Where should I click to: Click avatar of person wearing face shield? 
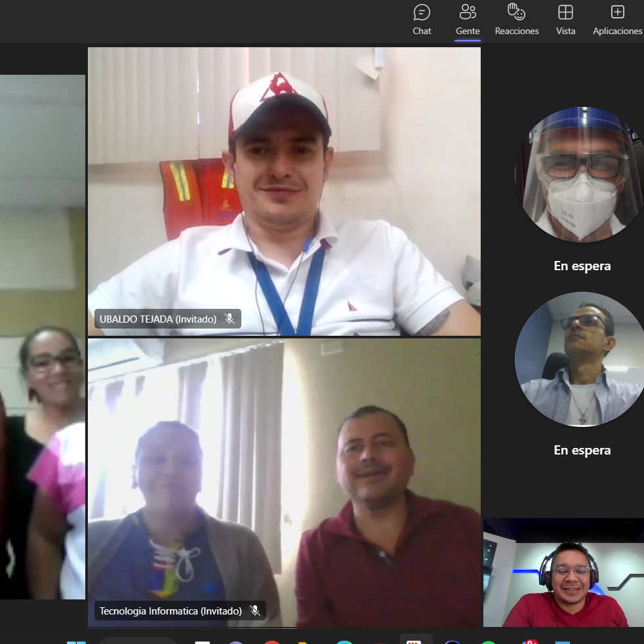click(x=580, y=174)
